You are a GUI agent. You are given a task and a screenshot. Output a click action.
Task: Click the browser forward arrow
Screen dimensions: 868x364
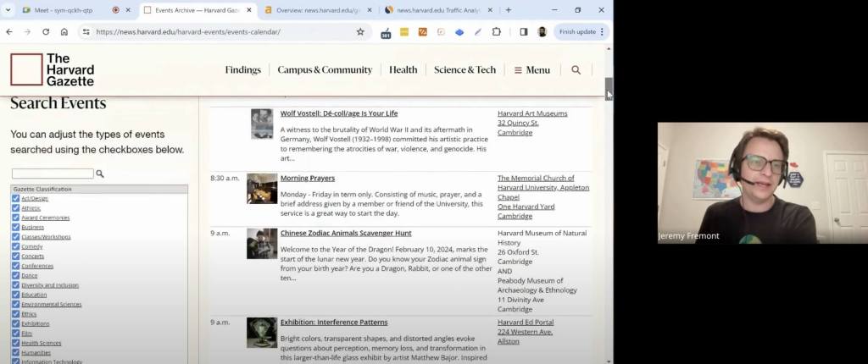click(x=27, y=32)
